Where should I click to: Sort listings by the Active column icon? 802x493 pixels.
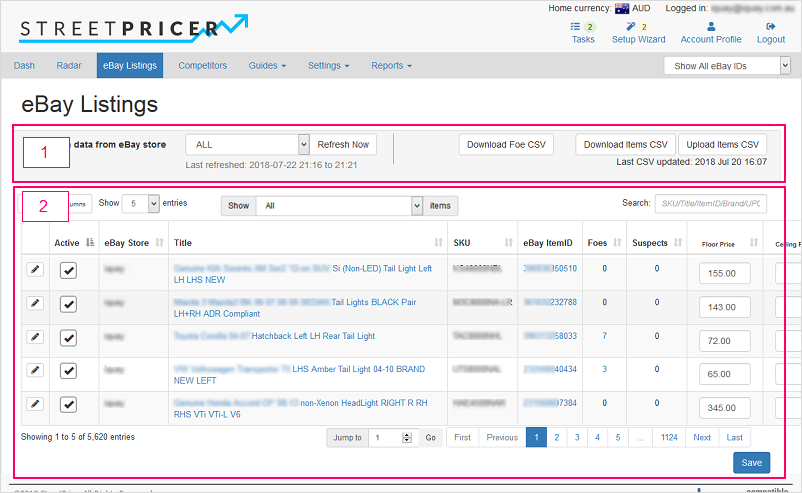tap(88, 243)
